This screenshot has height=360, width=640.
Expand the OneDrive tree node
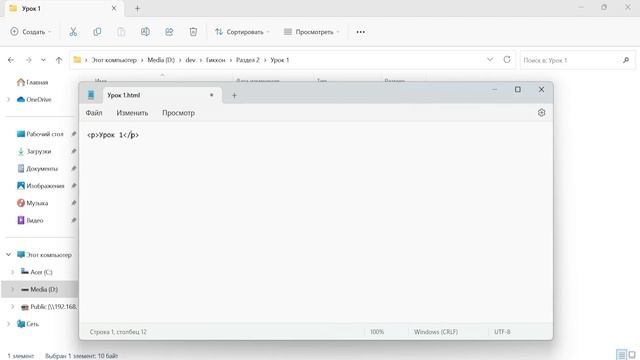coord(8,100)
